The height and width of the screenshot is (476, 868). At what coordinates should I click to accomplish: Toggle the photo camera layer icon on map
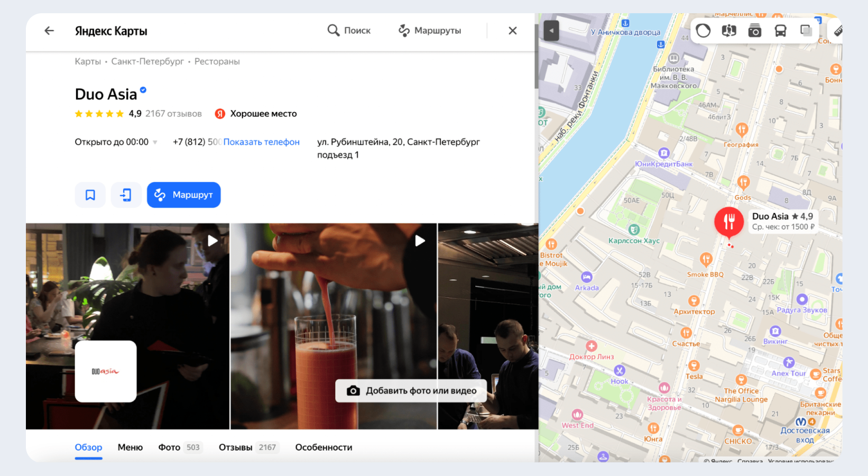pos(755,31)
